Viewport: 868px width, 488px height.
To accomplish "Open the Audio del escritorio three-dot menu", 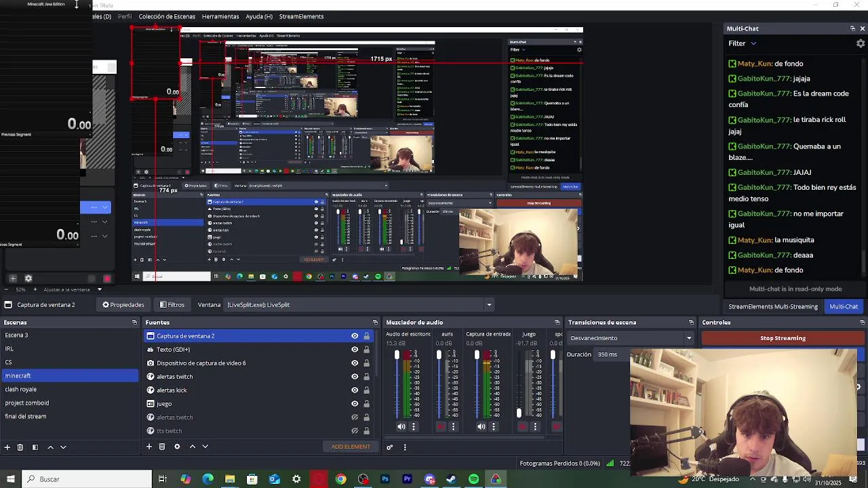I will click(x=414, y=426).
